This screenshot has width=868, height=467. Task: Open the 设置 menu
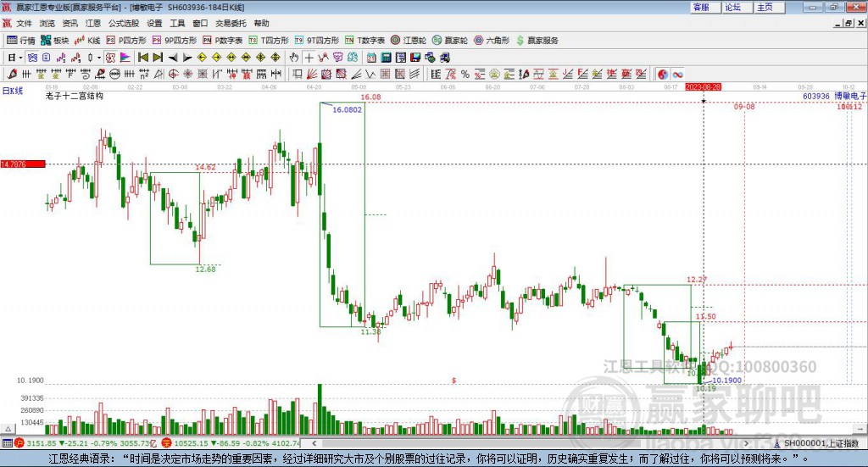(x=154, y=23)
